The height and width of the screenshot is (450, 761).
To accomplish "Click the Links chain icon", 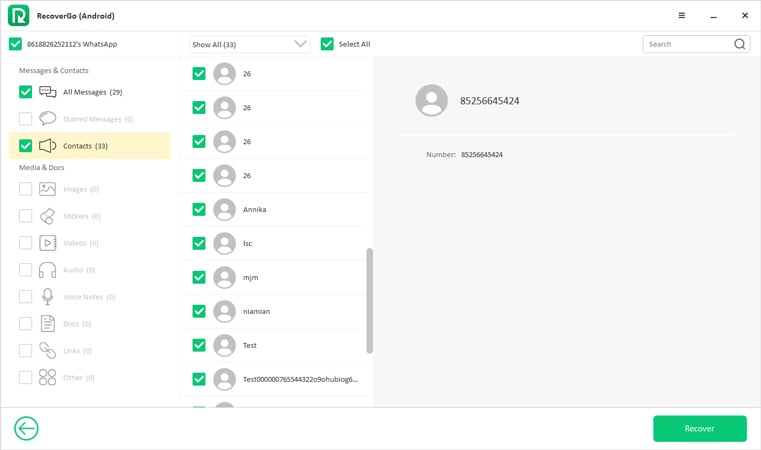I will coord(48,350).
